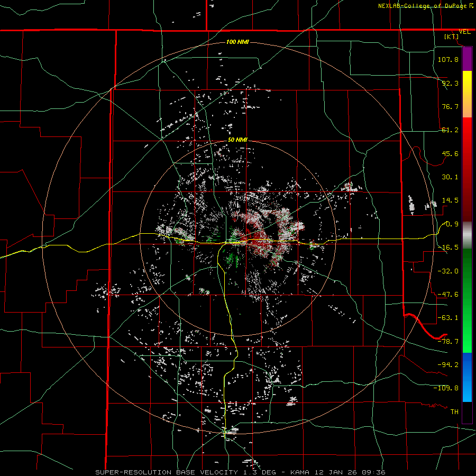Screen dimensions: 476x476
Task: Select the 14.5 scale value
Action: coord(450,200)
